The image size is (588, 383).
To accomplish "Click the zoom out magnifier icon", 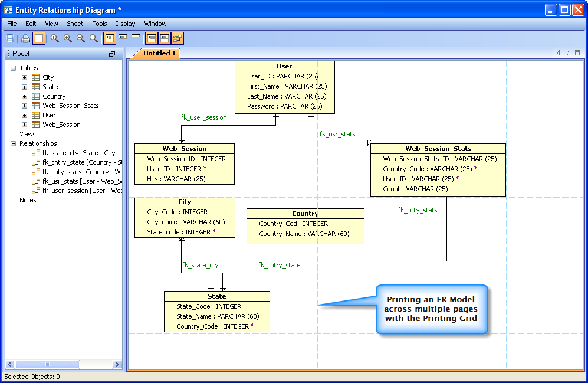I will pos(81,38).
